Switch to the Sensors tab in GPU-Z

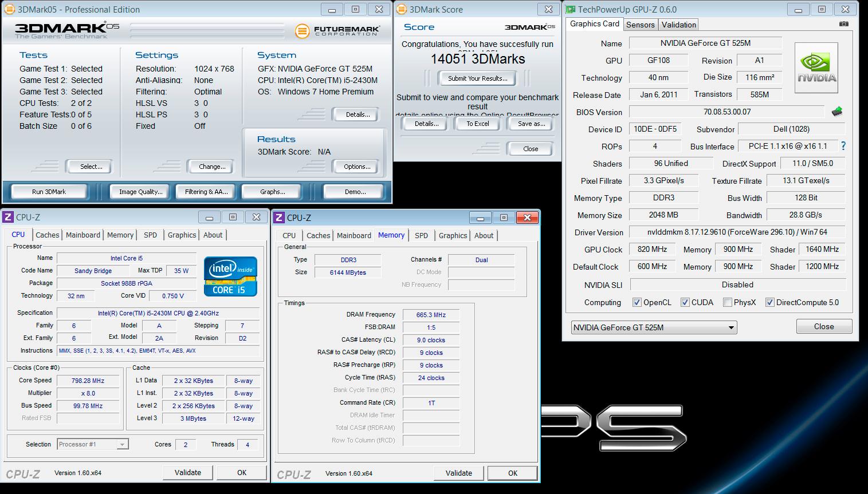coord(640,25)
